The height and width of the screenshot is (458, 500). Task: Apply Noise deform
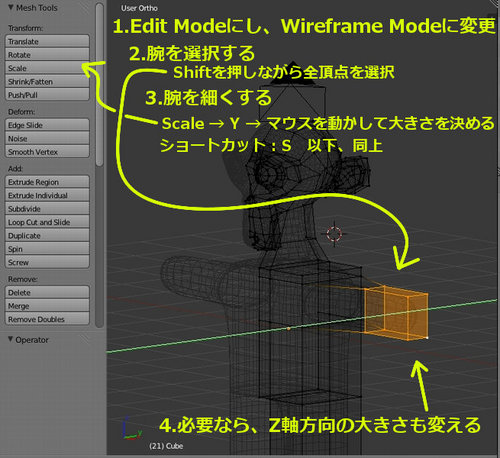point(47,138)
